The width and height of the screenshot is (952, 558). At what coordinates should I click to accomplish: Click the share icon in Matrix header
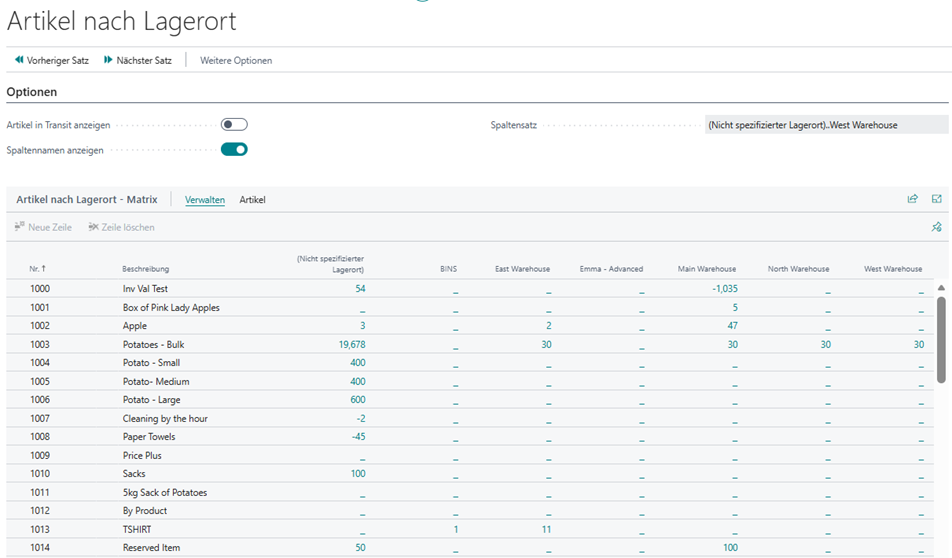[912, 199]
